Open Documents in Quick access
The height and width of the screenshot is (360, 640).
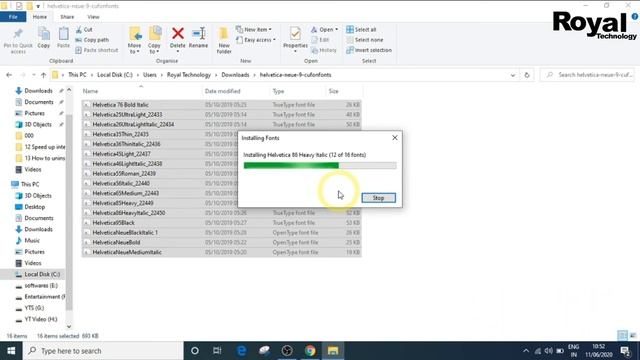[38, 102]
